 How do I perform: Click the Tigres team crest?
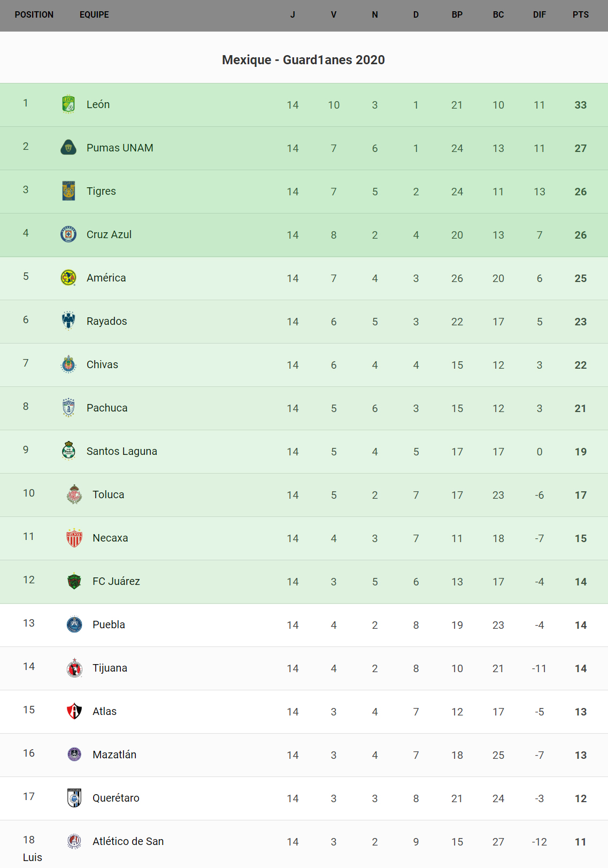(68, 191)
